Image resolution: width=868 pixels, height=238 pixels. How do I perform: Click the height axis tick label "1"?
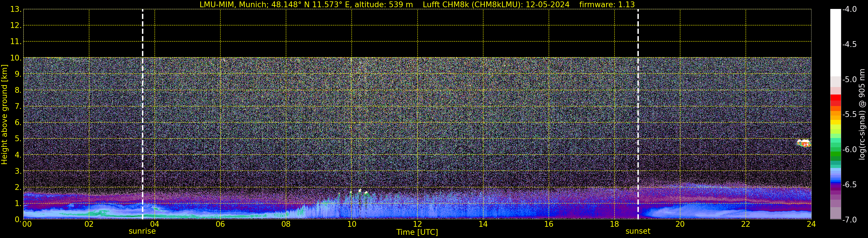pyautogui.click(x=18, y=203)
